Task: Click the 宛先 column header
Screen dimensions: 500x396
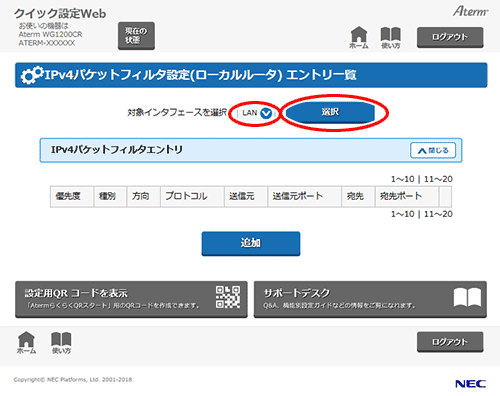Action: coord(358,196)
